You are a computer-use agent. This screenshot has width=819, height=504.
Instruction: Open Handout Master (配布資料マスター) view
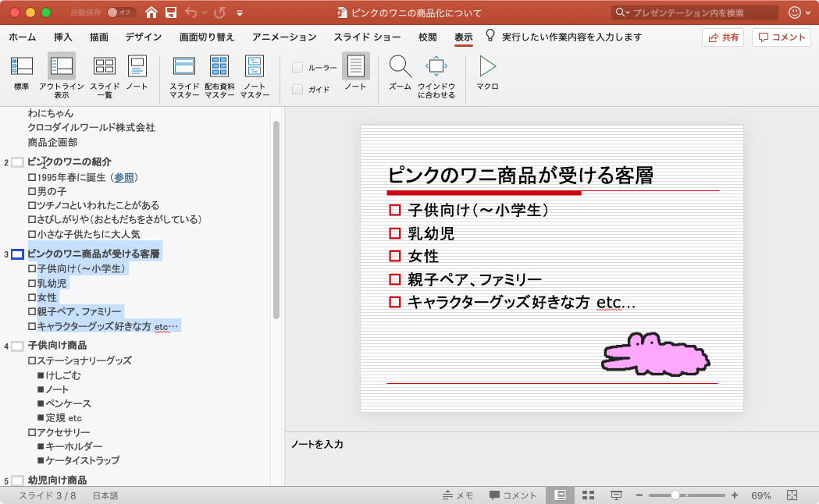click(219, 73)
